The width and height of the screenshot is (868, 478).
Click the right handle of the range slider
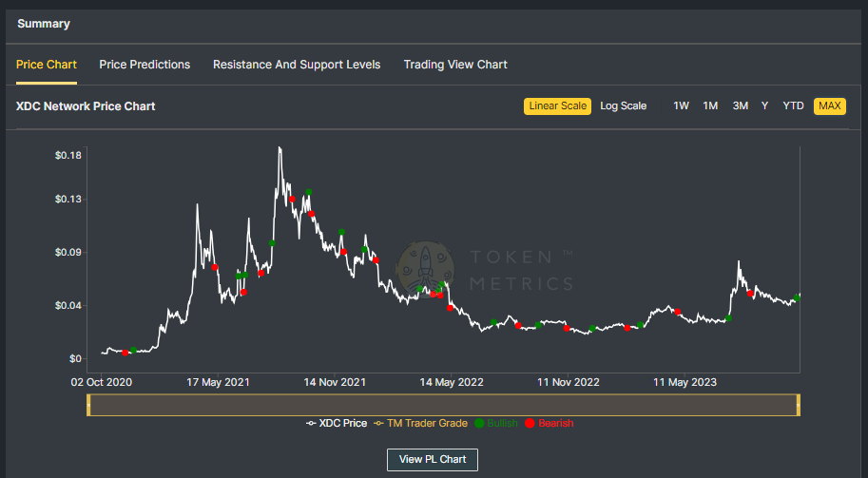pos(799,404)
